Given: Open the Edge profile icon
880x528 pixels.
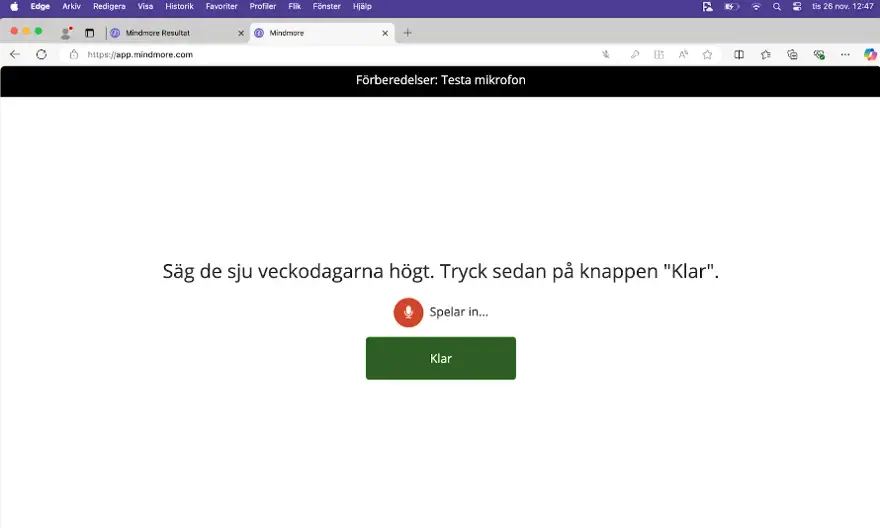Looking at the screenshot, I should tap(66, 33).
